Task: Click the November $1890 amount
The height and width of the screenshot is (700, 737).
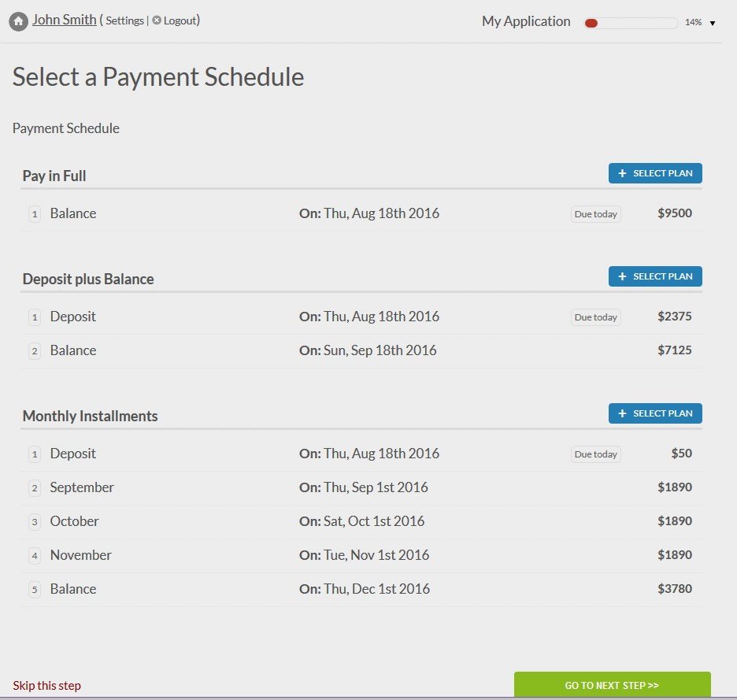Action: tap(675, 555)
